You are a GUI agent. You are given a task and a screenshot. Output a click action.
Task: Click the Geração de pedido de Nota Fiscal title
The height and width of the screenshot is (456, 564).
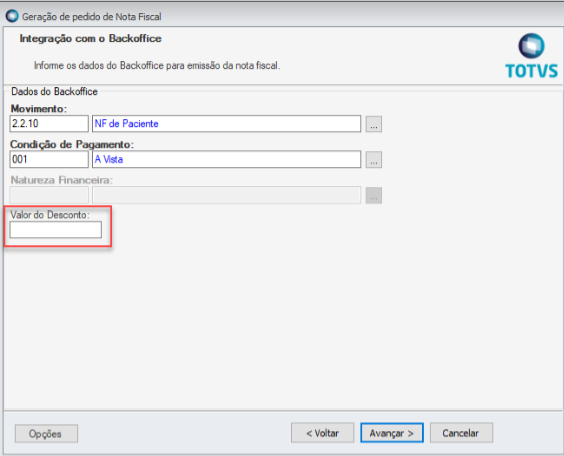coord(92,17)
